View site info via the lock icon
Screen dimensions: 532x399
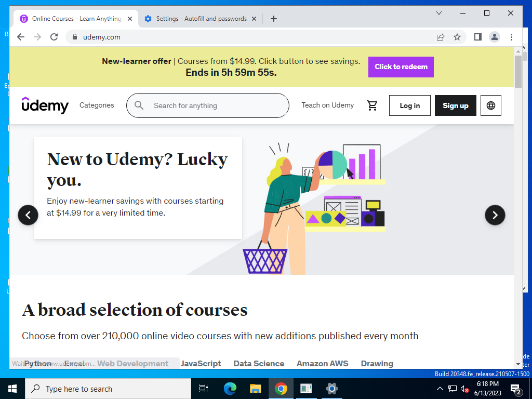pyautogui.click(x=75, y=37)
